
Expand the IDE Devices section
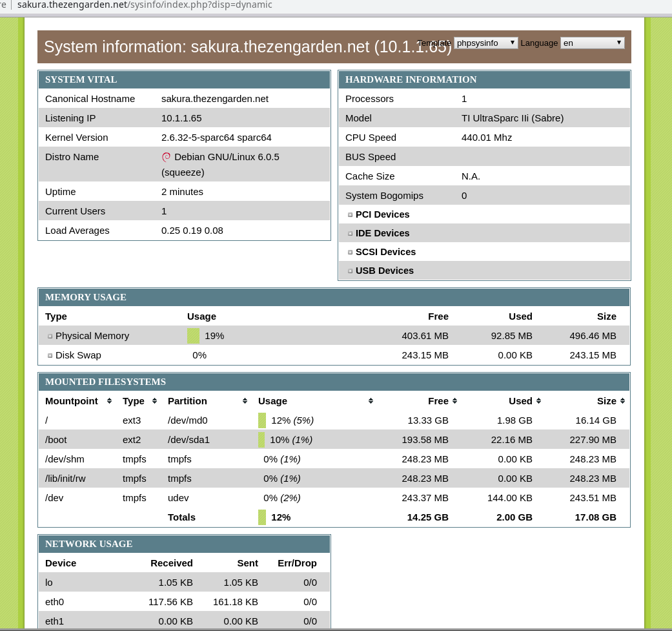[x=350, y=234]
